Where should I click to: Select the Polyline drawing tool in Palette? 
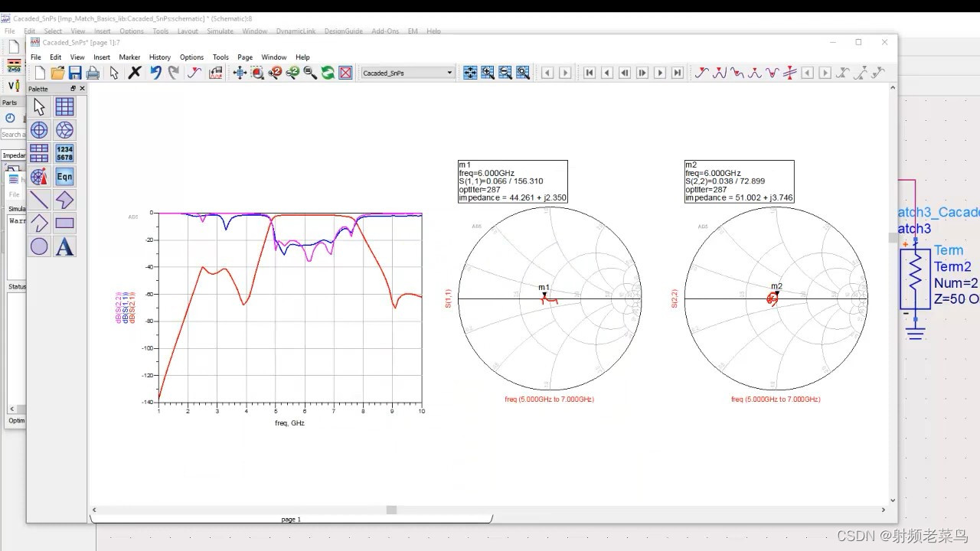tap(39, 223)
